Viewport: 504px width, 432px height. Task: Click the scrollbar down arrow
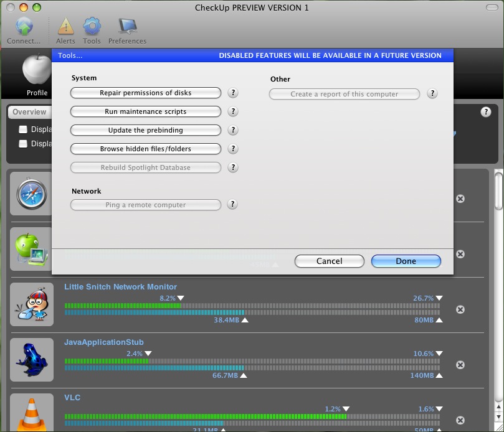pyautogui.click(x=498, y=417)
